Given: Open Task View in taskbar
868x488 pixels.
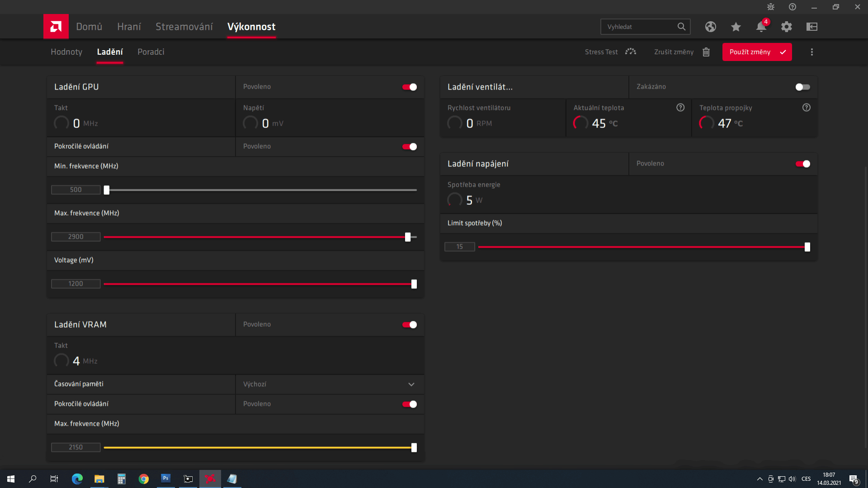Looking at the screenshot, I should 54,479.
